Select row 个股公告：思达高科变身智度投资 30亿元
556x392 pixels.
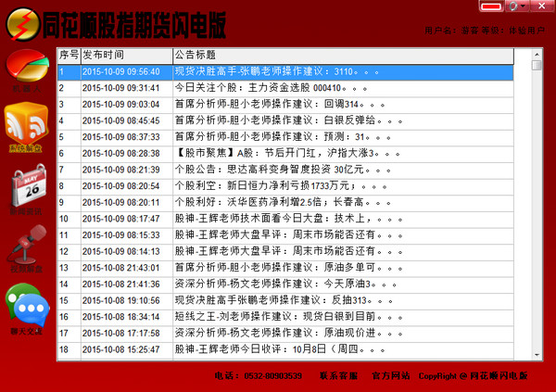(285, 170)
